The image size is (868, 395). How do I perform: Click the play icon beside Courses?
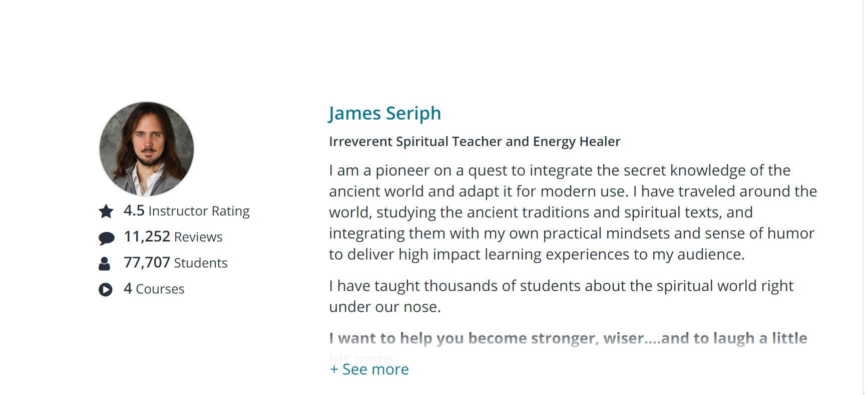106,289
